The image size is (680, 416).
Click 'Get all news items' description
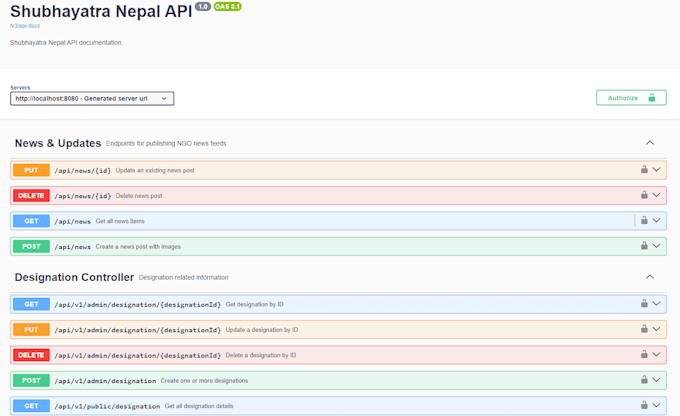(x=120, y=221)
